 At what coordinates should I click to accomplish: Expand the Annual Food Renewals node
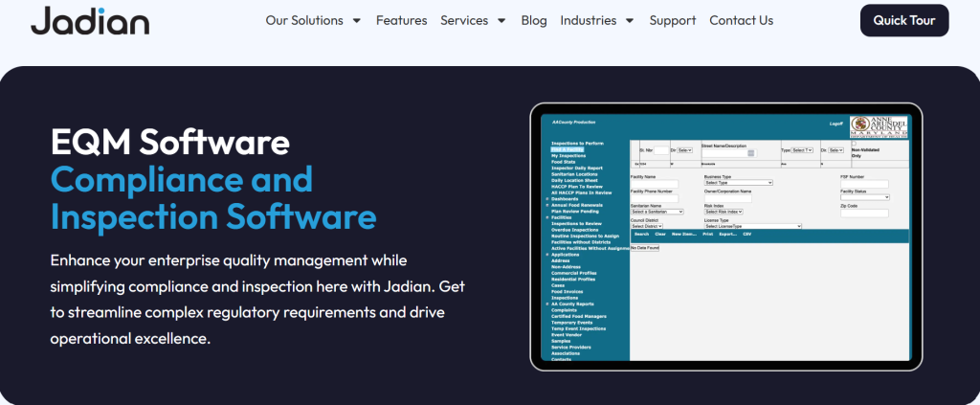pyautogui.click(x=547, y=205)
